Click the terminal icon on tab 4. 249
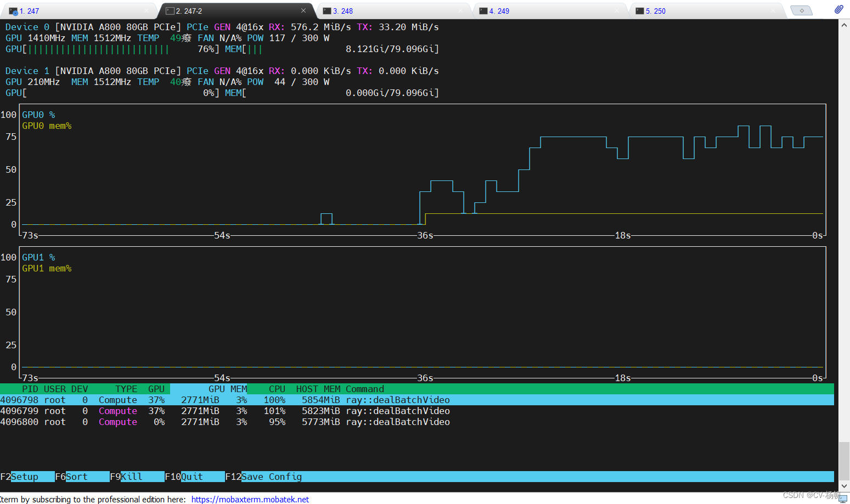Image resolution: width=850 pixels, height=504 pixels. coord(483,11)
